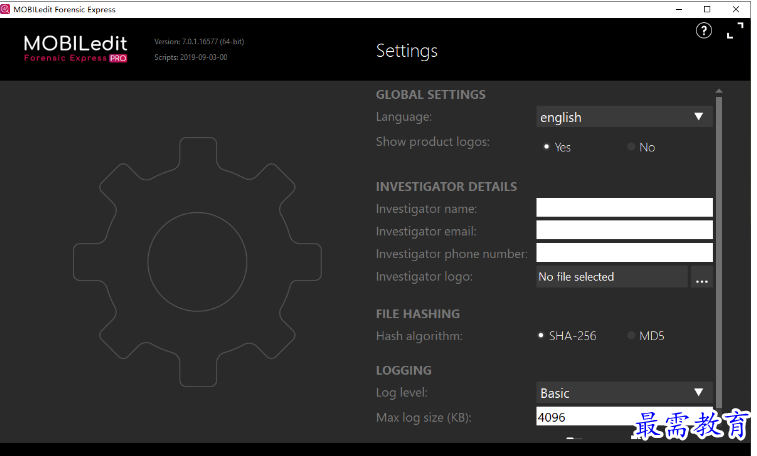Click the LOGGING heading
The height and width of the screenshot is (456, 757).
click(404, 371)
